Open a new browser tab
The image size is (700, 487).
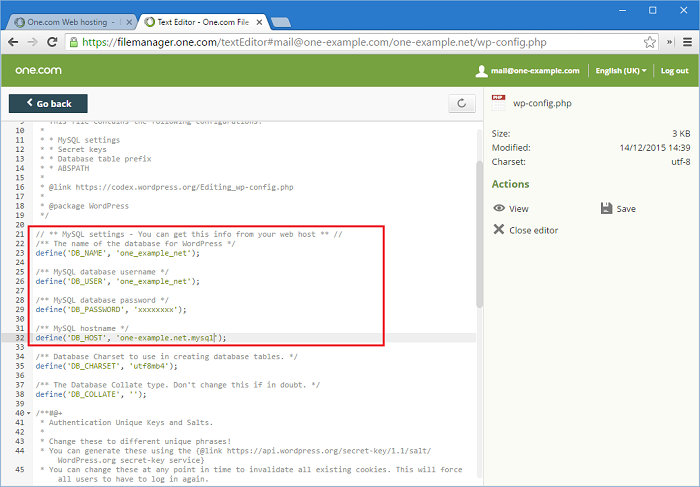(x=281, y=22)
